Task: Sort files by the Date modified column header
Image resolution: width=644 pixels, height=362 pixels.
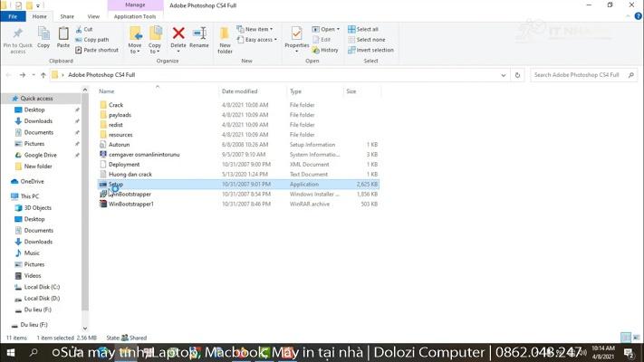Action: [x=240, y=91]
